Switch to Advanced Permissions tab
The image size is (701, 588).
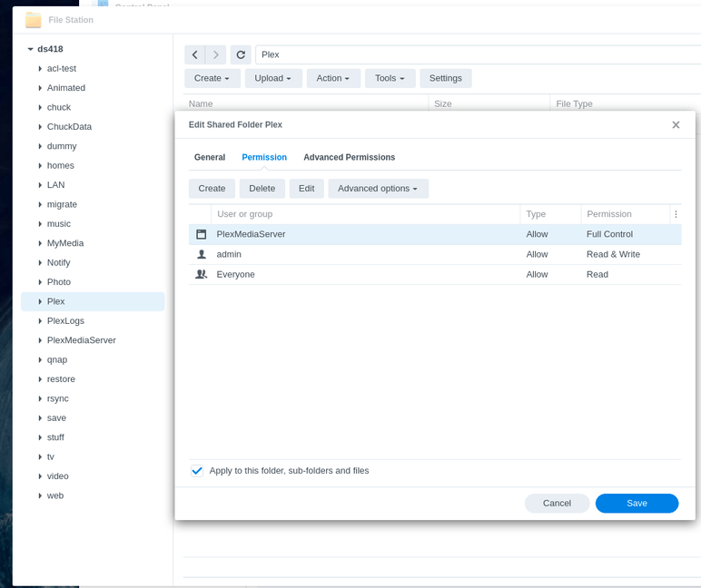pyautogui.click(x=350, y=157)
